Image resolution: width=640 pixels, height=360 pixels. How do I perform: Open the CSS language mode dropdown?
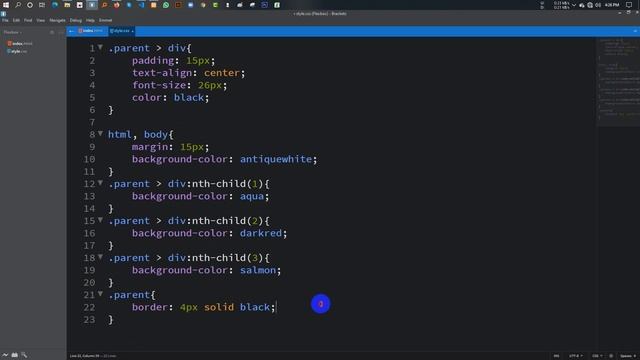[597, 356]
